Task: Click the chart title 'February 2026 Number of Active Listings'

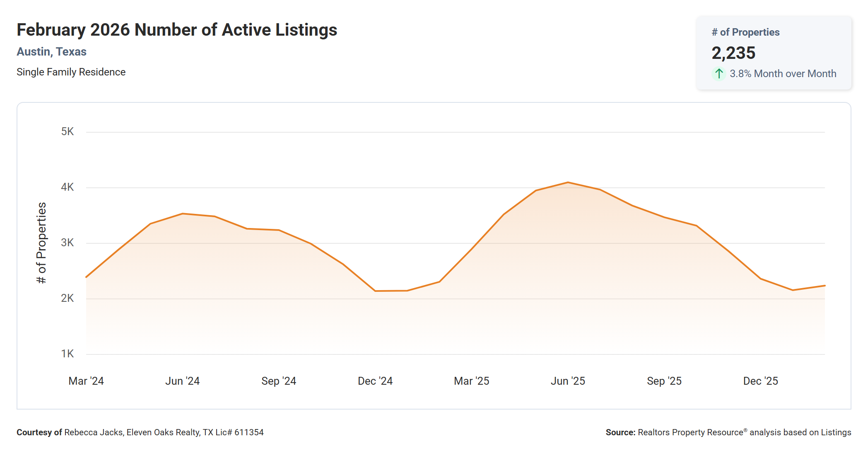Action: [177, 30]
